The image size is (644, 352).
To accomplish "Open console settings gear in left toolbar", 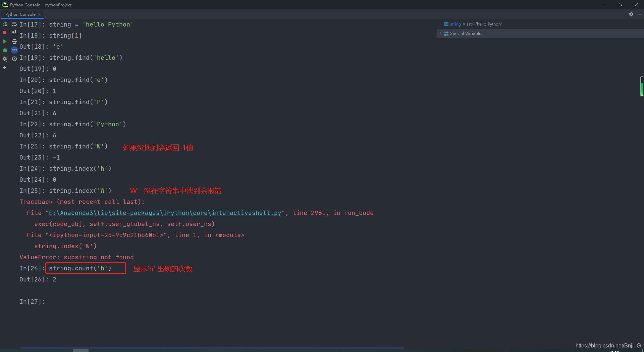I will click(5, 59).
